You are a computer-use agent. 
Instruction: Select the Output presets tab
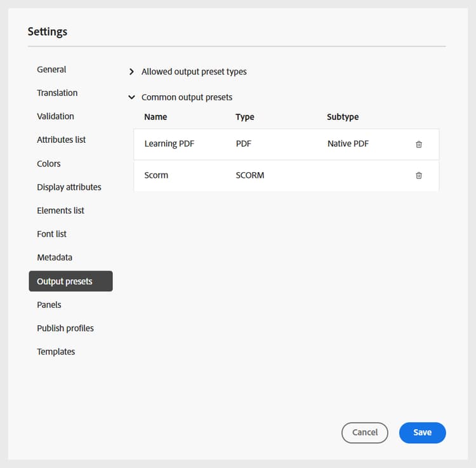[70, 281]
